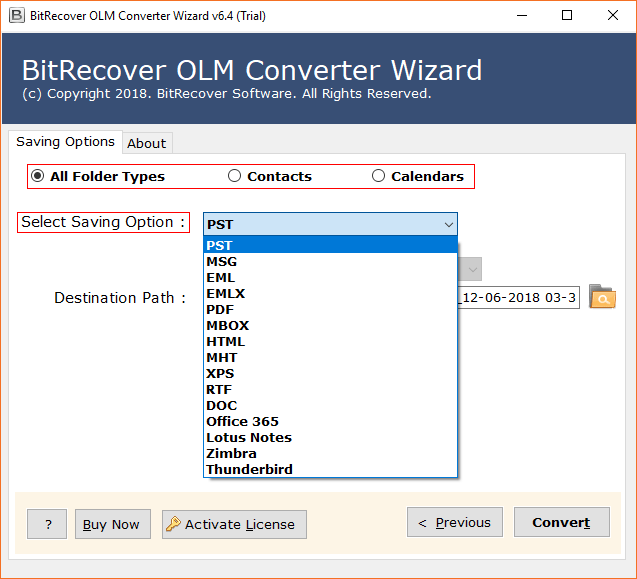Choose XPS from the saving options list
This screenshot has height=579, width=637.
[330, 373]
